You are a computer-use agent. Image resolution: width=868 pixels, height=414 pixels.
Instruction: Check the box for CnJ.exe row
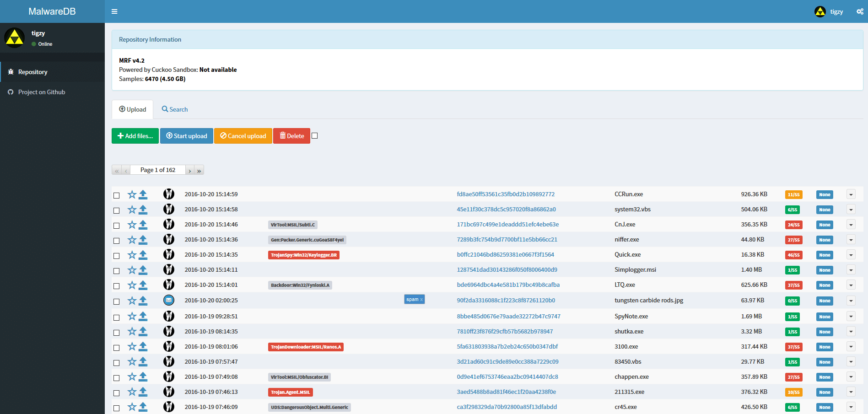click(x=117, y=226)
